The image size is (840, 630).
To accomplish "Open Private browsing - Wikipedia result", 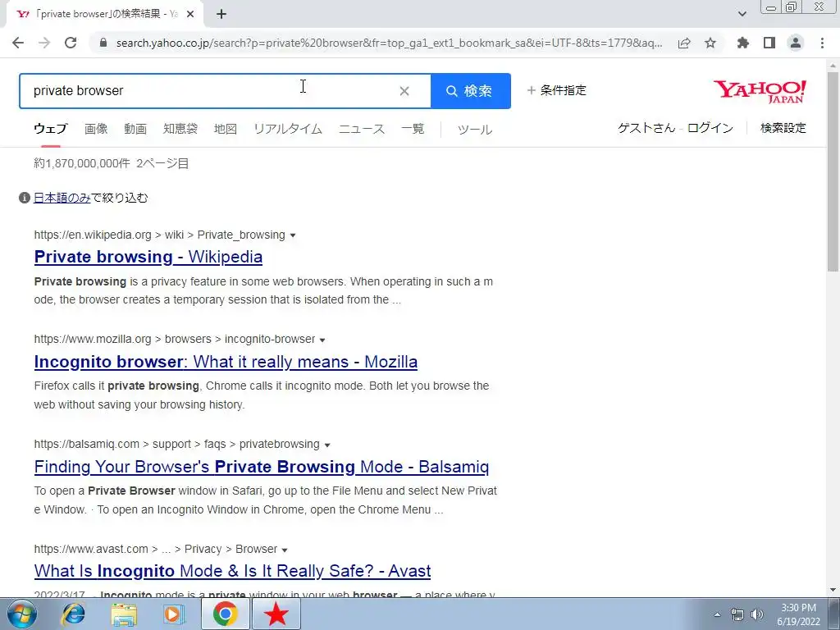I will point(148,257).
